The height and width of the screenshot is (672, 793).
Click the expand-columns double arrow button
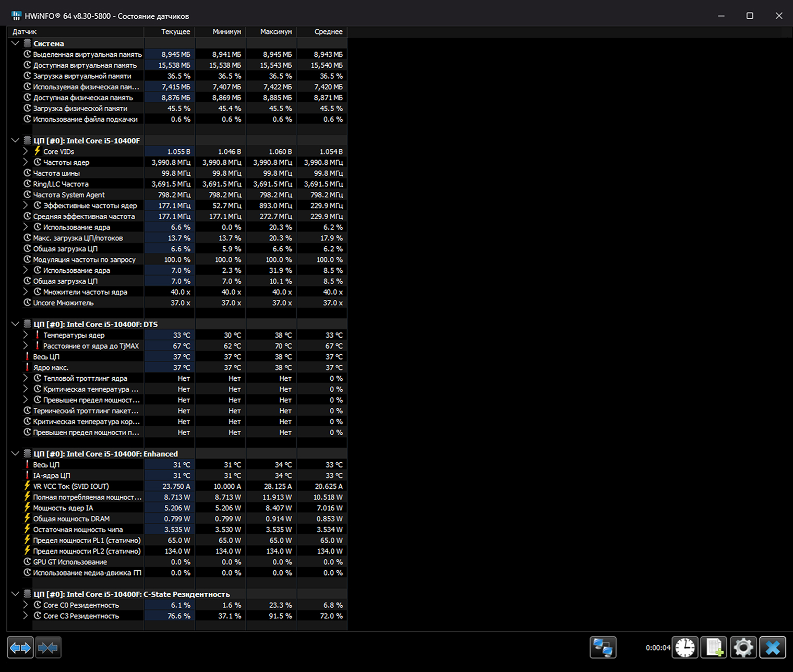click(x=20, y=647)
